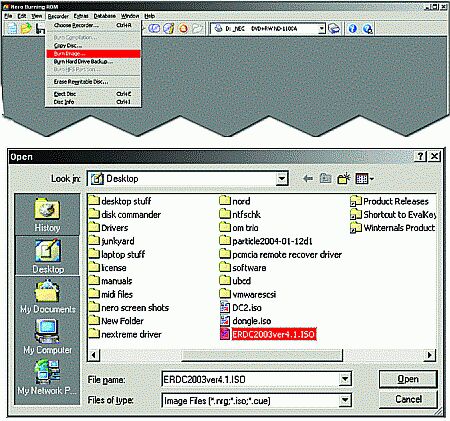Click the Open folder icon in Nero toolbar
Screen dimensions: 450x421
[x=26, y=29]
